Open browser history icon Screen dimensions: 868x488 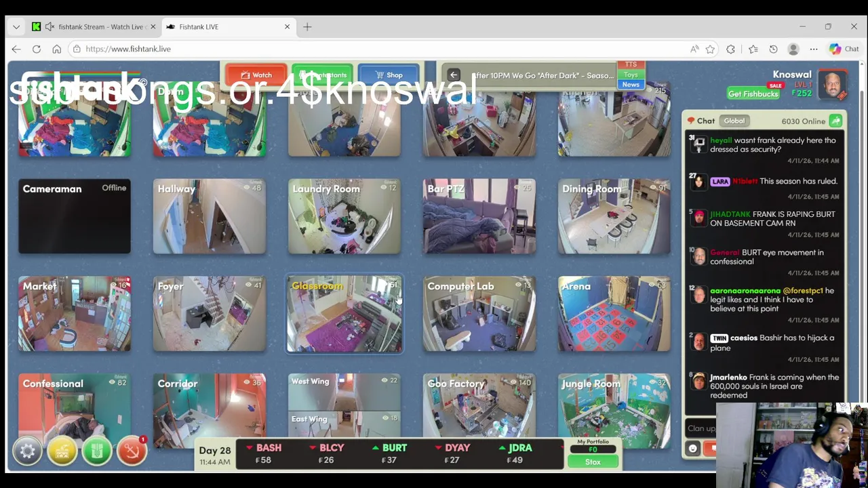(773, 49)
